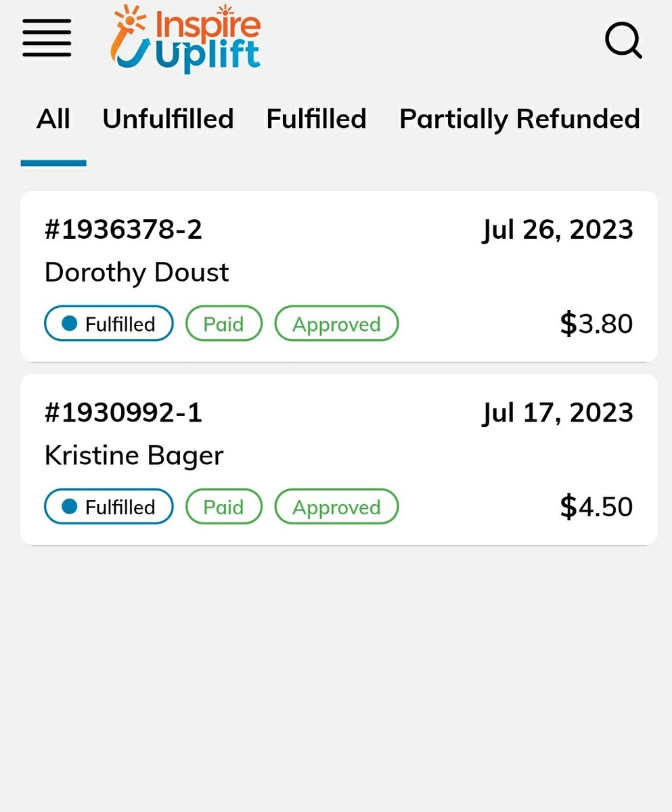The image size is (672, 812).
Task: Open the hamburger menu
Action: tap(47, 38)
